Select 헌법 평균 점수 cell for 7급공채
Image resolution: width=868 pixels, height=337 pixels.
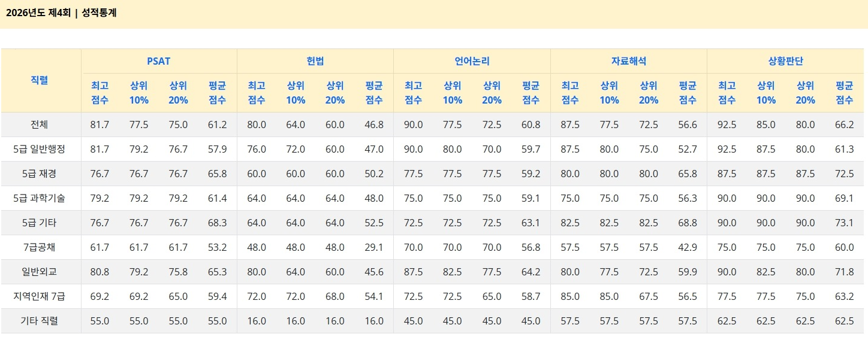[x=374, y=247]
